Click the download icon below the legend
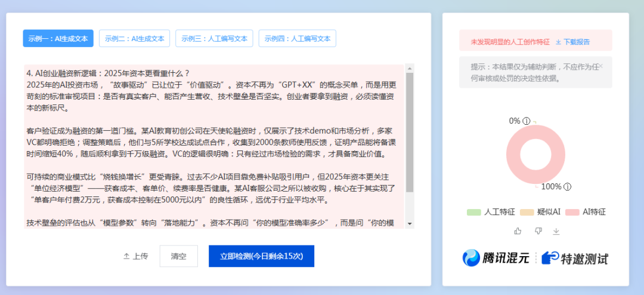Image resolution: width=644 pixels, height=295 pixels. [556, 231]
